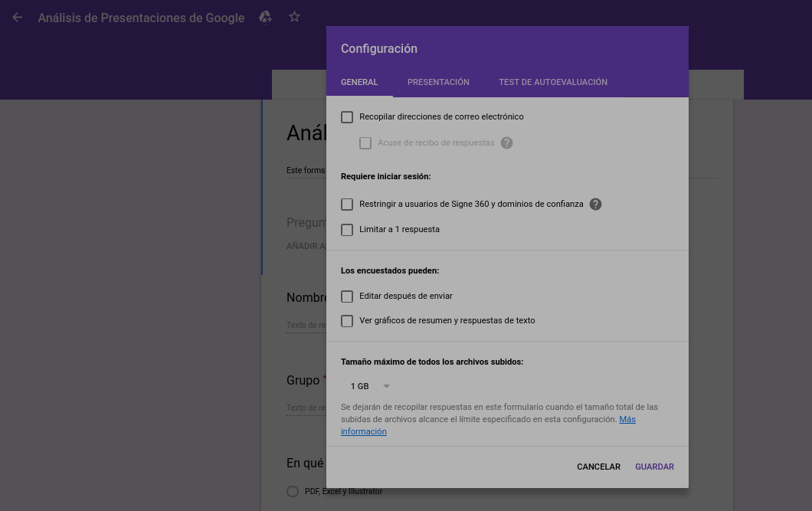Click help icon beside Restringir a usuarios
Image resolution: width=812 pixels, height=511 pixels.
pos(595,205)
